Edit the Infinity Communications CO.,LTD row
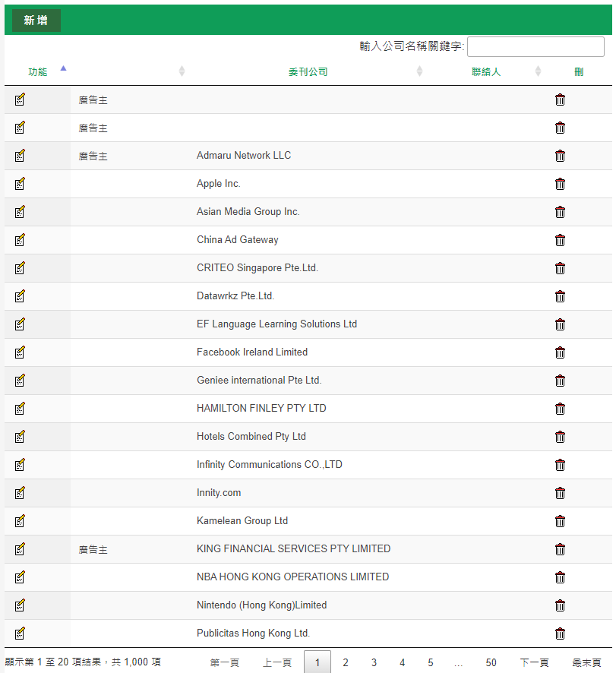This screenshot has height=673, width=616. [x=20, y=465]
